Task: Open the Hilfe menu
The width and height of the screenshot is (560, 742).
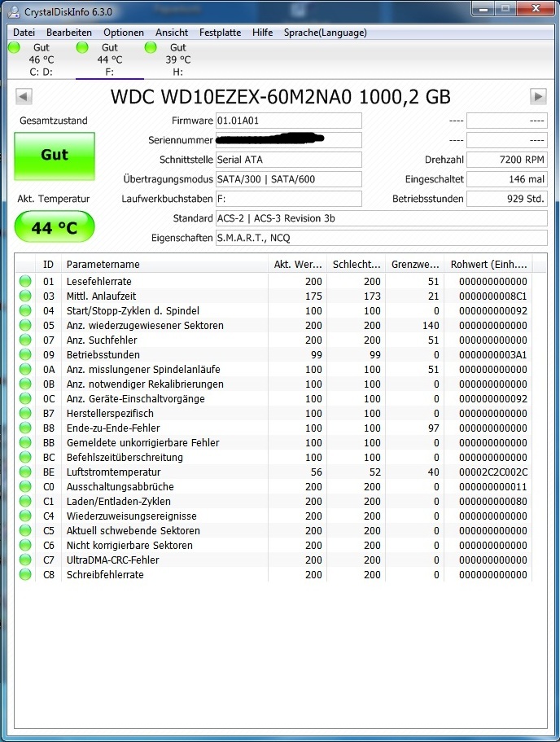Action: pyautogui.click(x=262, y=33)
